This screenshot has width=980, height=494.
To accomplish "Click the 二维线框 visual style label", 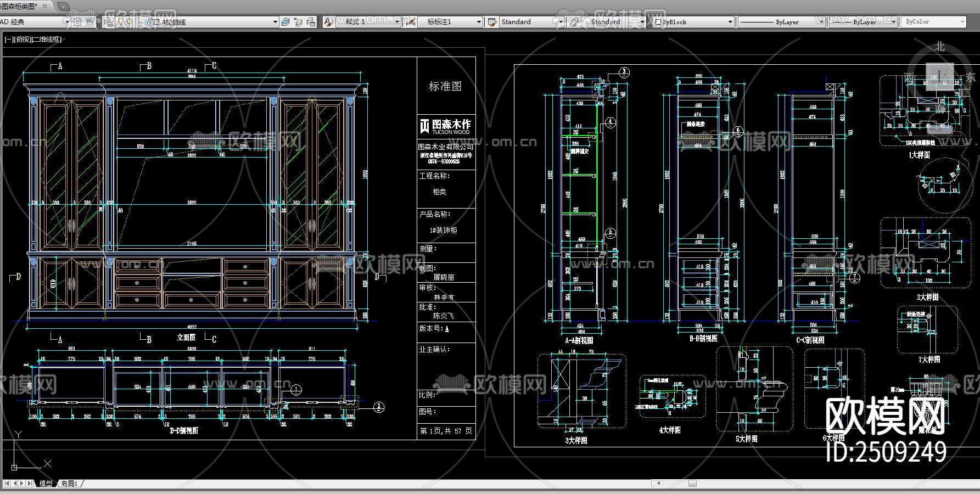I will coord(47,40).
